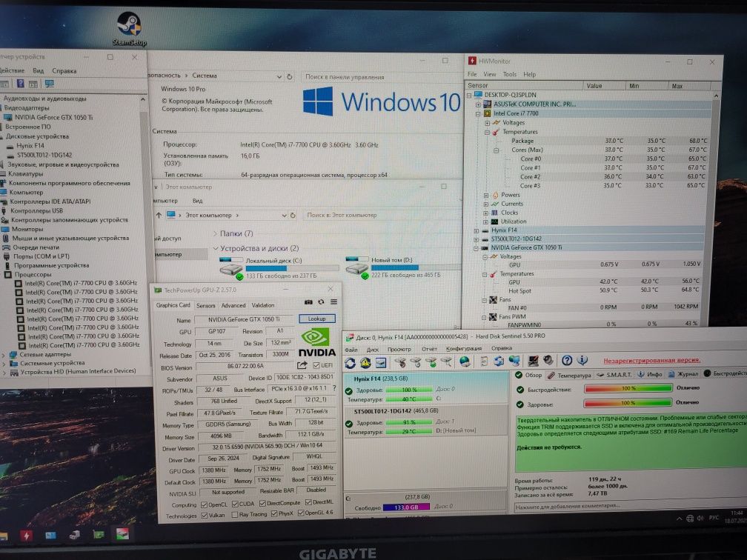
Task: Click Device Manager help toolbar icon
Action: click(x=21, y=84)
